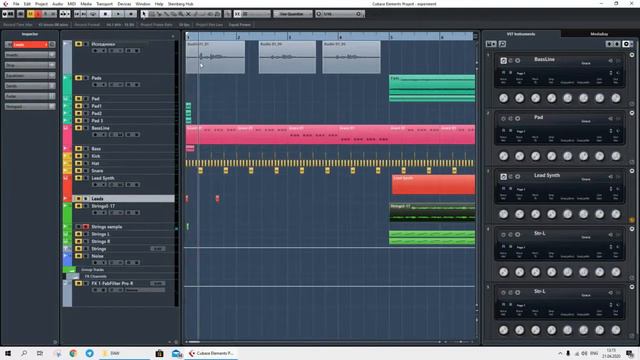Image resolution: width=640 pixels, height=360 pixels.
Task: Select the Mute tool X icon
Action: click(x=188, y=14)
